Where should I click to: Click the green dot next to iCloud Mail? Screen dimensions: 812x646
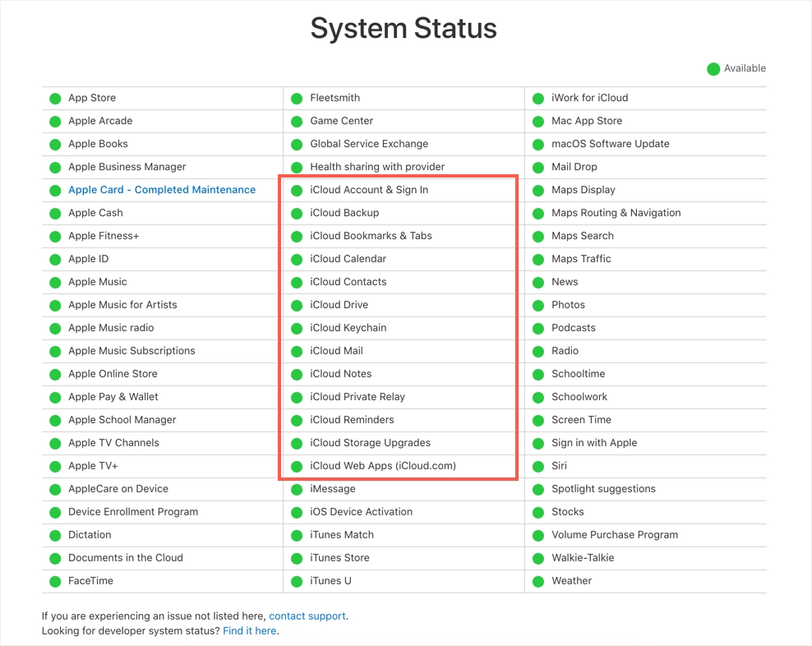[x=297, y=352]
